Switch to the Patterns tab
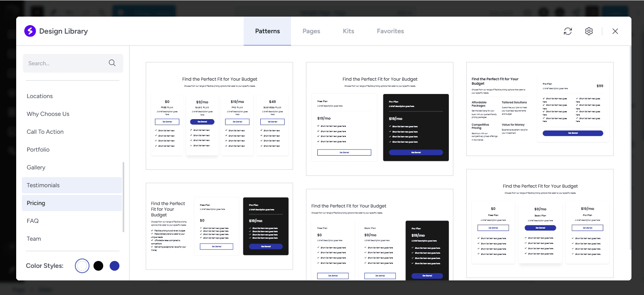The width and height of the screenshot is (644, 295). click(267, 31)
